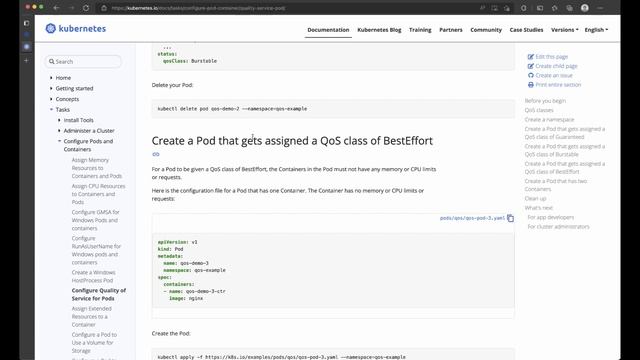Jump to For cluster administrators

[558, 227]
